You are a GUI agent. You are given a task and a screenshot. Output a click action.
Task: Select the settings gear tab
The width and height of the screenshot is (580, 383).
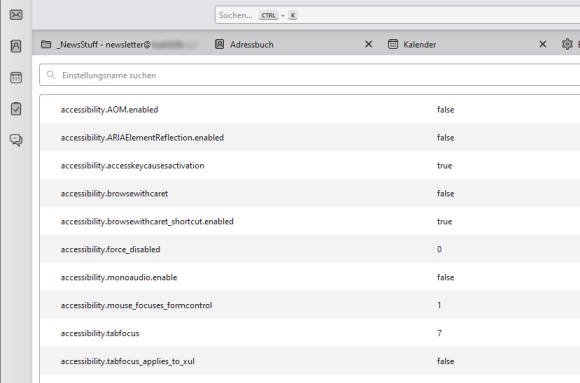coord(567,44)
